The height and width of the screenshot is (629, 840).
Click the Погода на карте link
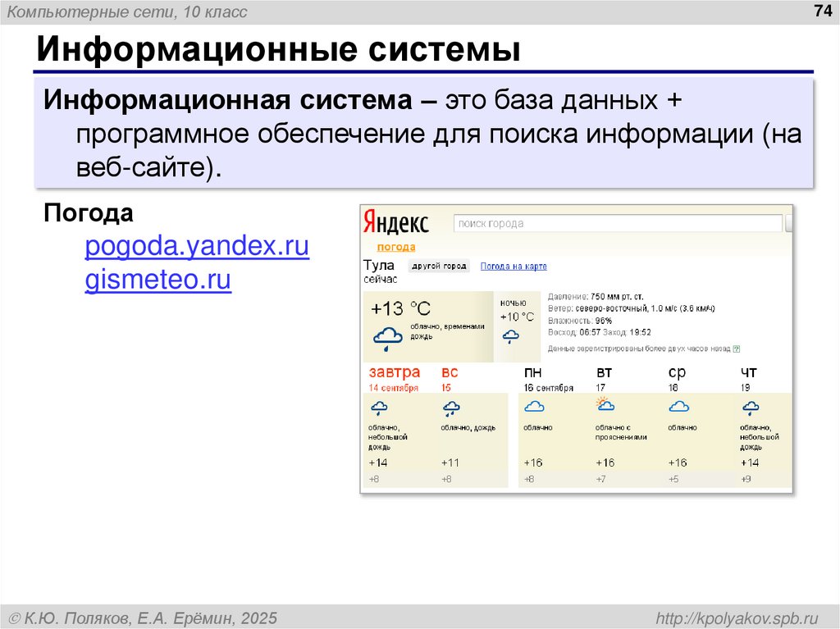coord(514,266)
